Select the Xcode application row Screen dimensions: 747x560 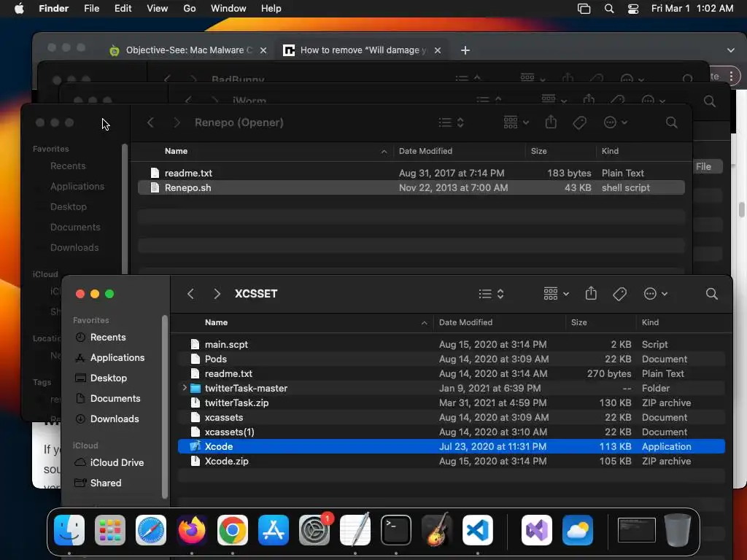pos(451,446)
